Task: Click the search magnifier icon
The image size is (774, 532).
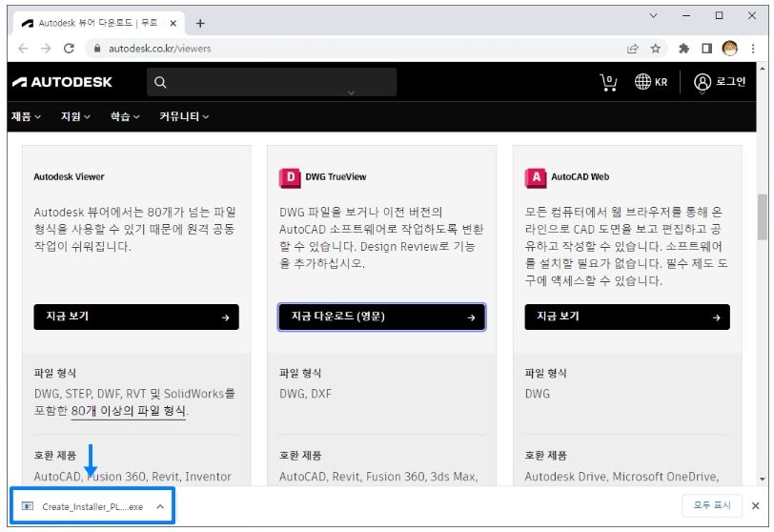Action: (160, 82)
